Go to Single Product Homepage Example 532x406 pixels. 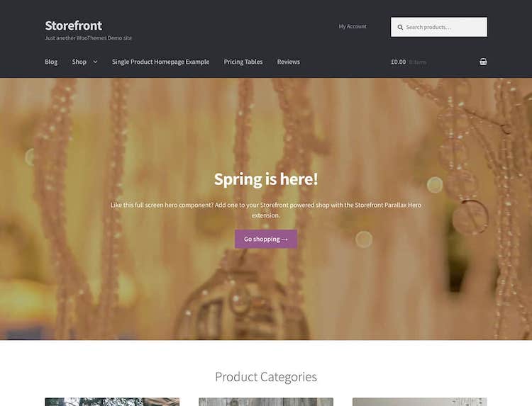[160, 62]
